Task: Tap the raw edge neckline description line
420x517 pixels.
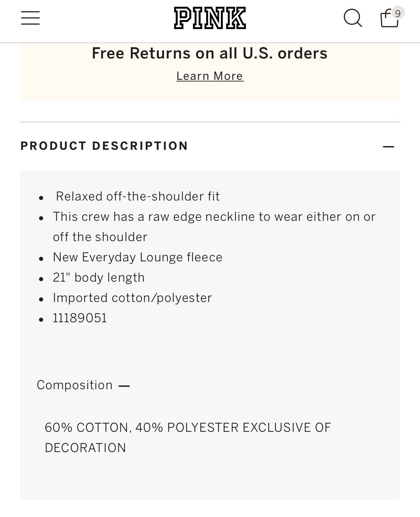Action: [214, 217]
